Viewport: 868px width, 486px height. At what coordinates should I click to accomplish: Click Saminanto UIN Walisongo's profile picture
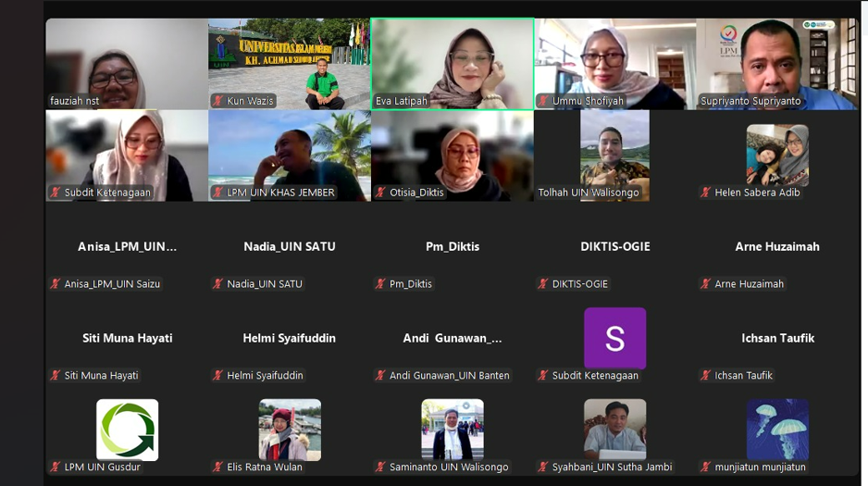pyautogui.click(x=453, y=430)
